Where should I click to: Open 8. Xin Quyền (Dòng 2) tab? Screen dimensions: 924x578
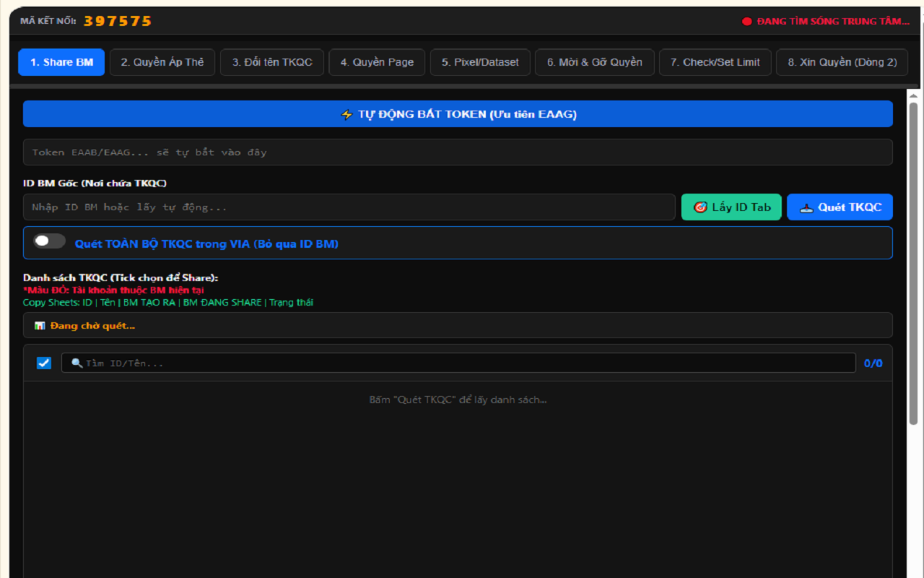842,62
